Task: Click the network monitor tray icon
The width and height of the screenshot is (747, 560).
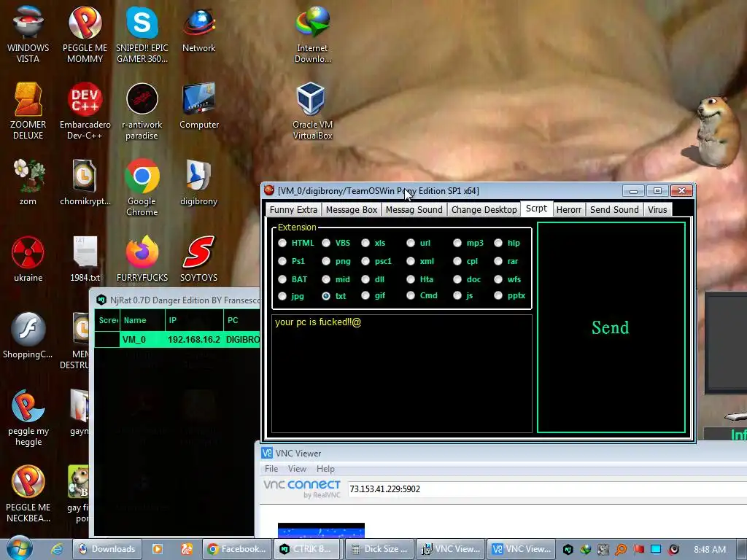Action: [x=656, y=549]
